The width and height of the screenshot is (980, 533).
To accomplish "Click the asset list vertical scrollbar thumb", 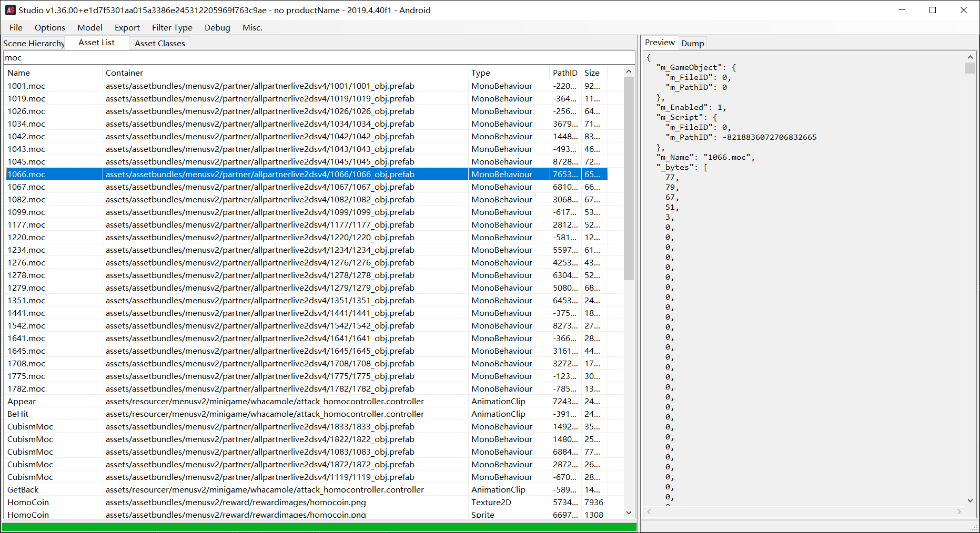I will (x=629, y=178).
